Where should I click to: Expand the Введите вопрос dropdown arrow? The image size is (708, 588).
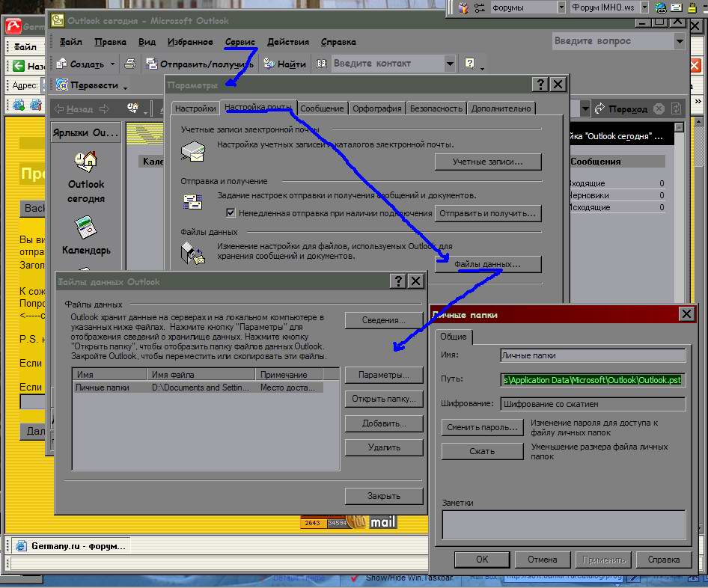point(679,41)
